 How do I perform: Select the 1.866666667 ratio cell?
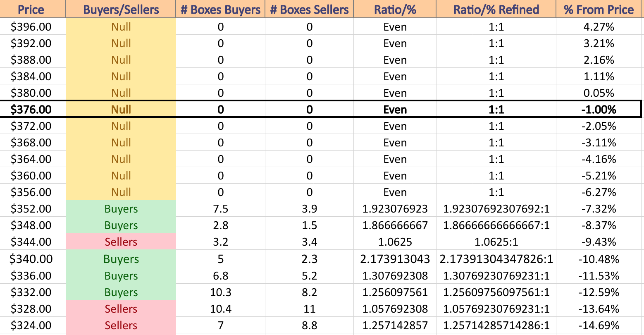pyautogui.click(x=395, y=225)
